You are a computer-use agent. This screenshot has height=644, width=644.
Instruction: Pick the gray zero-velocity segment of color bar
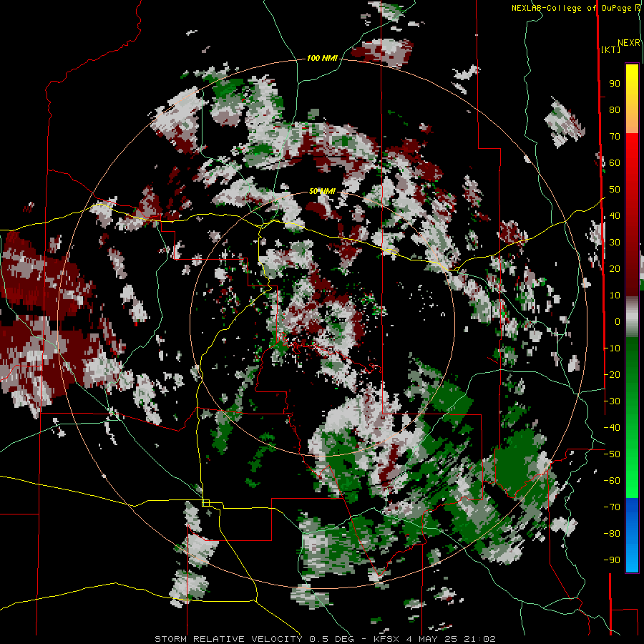point(632,317)
